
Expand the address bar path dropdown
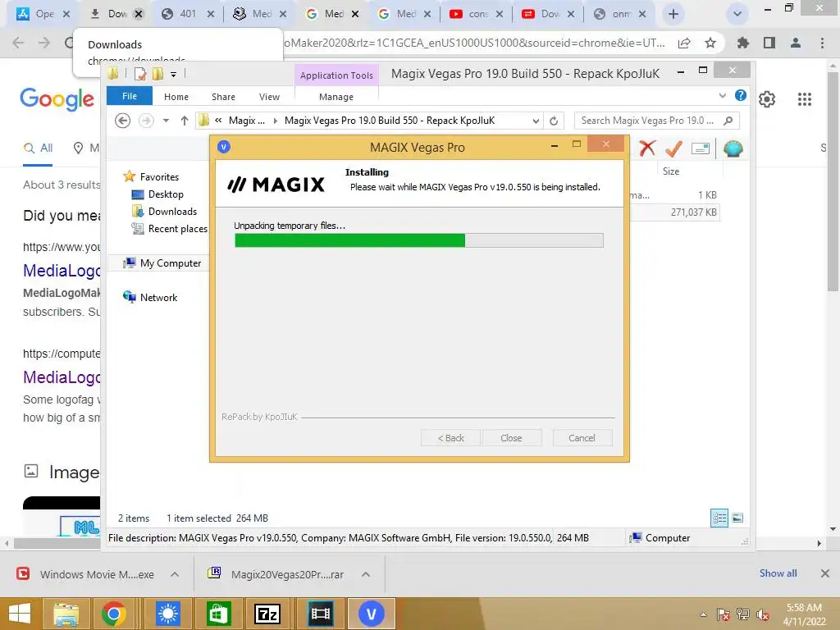coord(536,121)
